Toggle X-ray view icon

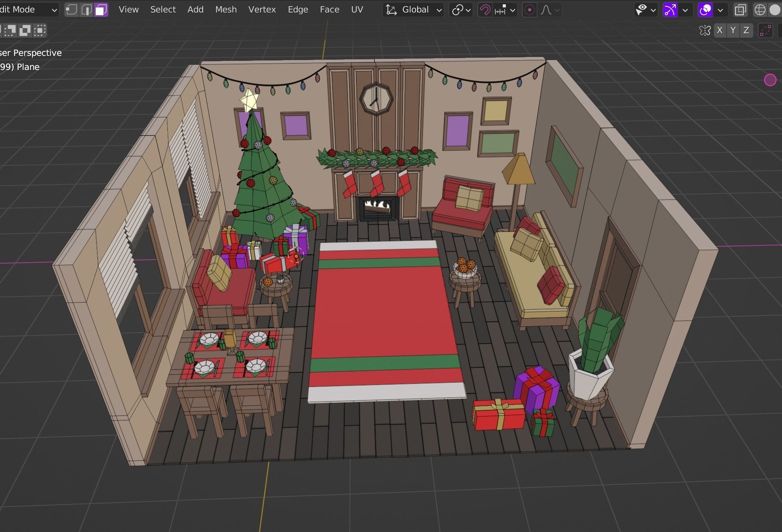(x=740, y=10)
